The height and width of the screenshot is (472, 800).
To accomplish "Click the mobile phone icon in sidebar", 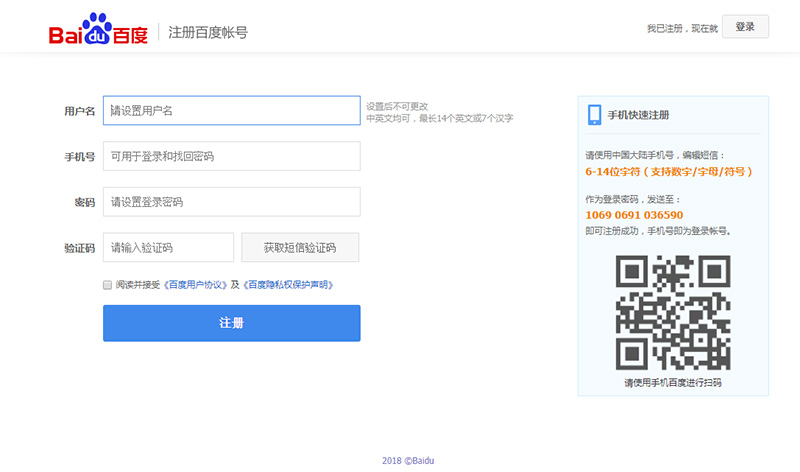I will pyautogui.click(x=594, y=114).
